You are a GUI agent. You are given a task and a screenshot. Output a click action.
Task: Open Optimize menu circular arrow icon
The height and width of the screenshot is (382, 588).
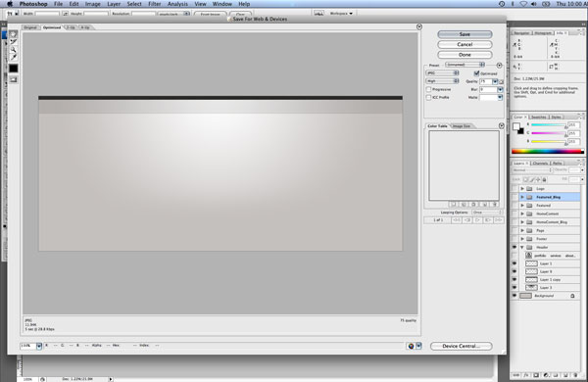[499, 66]
